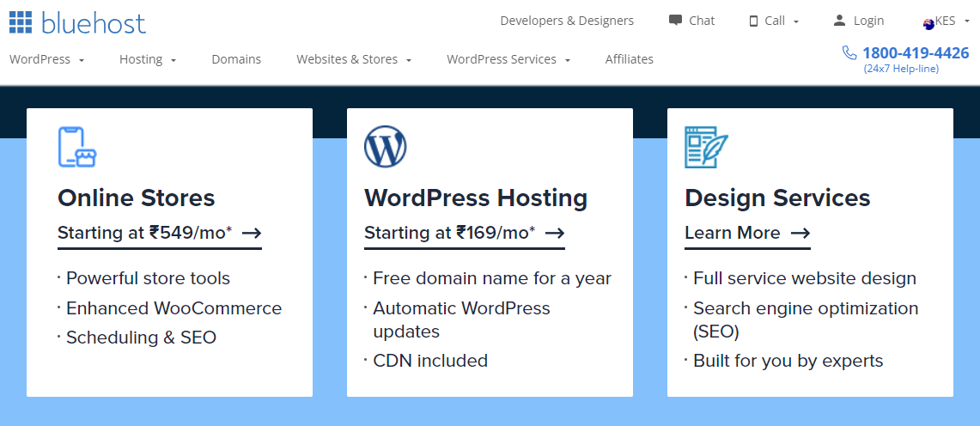
Task: Click the bluehost grid logo icon
Action: click(21, 21)
